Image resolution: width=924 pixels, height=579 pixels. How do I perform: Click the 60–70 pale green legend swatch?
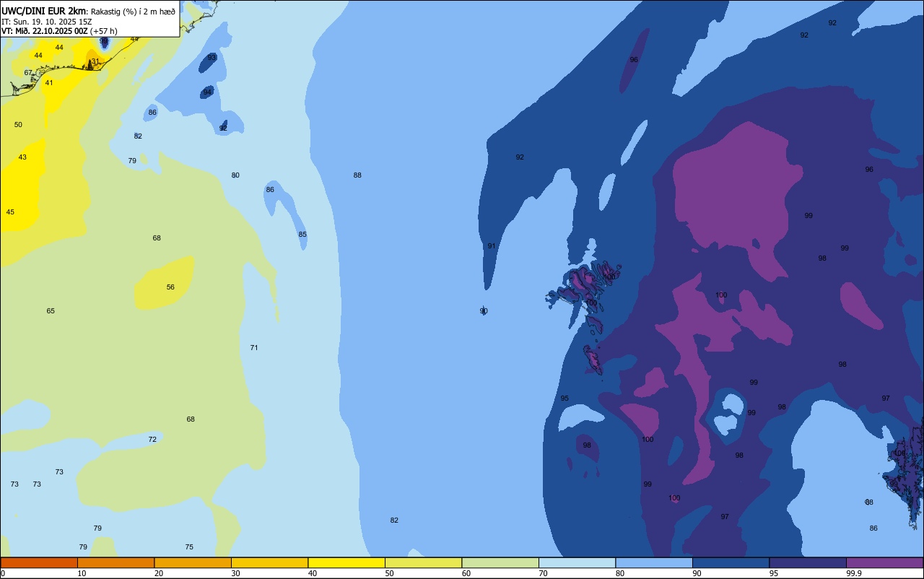(x=500, y=562)
